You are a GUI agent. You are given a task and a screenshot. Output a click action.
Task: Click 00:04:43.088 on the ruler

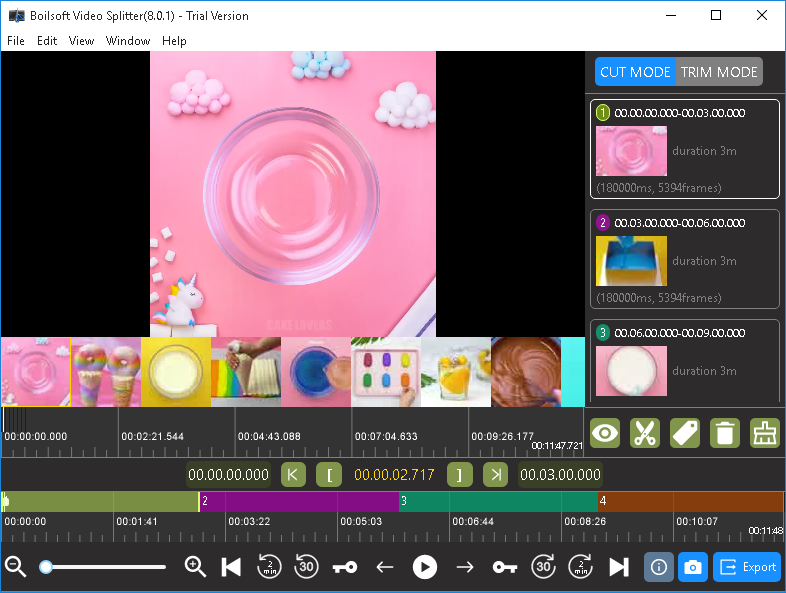(269, 437)
